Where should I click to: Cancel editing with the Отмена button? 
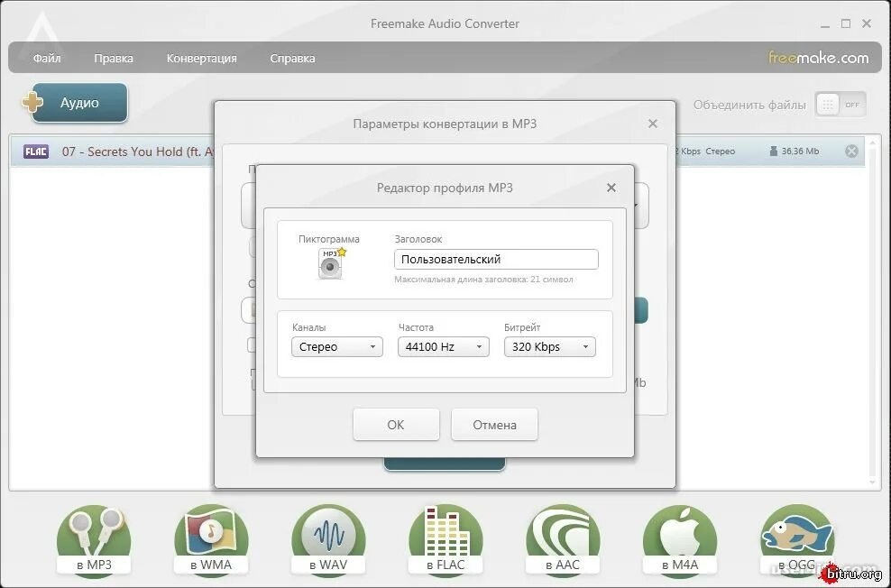(494, 425)
